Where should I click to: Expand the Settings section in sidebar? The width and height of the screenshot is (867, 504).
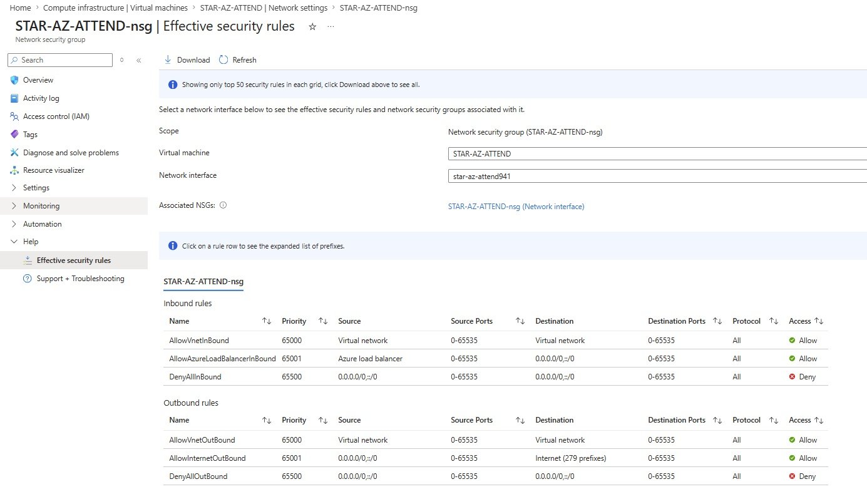coord(36,188)
